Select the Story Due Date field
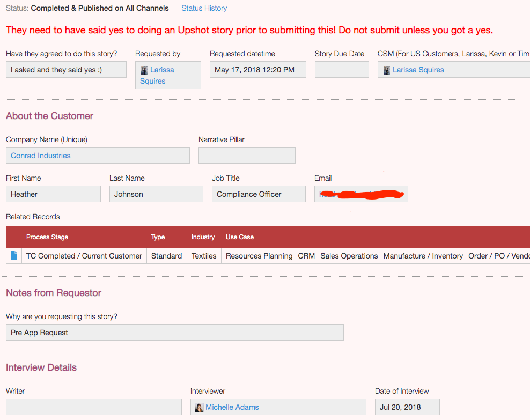The height and width of the screenshot is (420, 530). pyautogui.click(x=342, y=70)
